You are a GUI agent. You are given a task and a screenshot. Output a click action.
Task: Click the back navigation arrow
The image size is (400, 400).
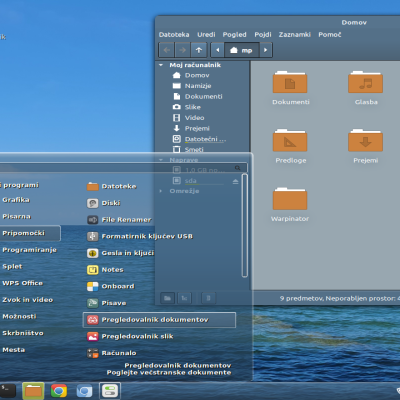(167, 50)
